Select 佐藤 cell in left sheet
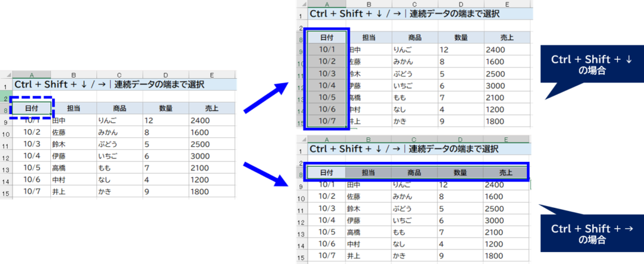 click(74, 132)
